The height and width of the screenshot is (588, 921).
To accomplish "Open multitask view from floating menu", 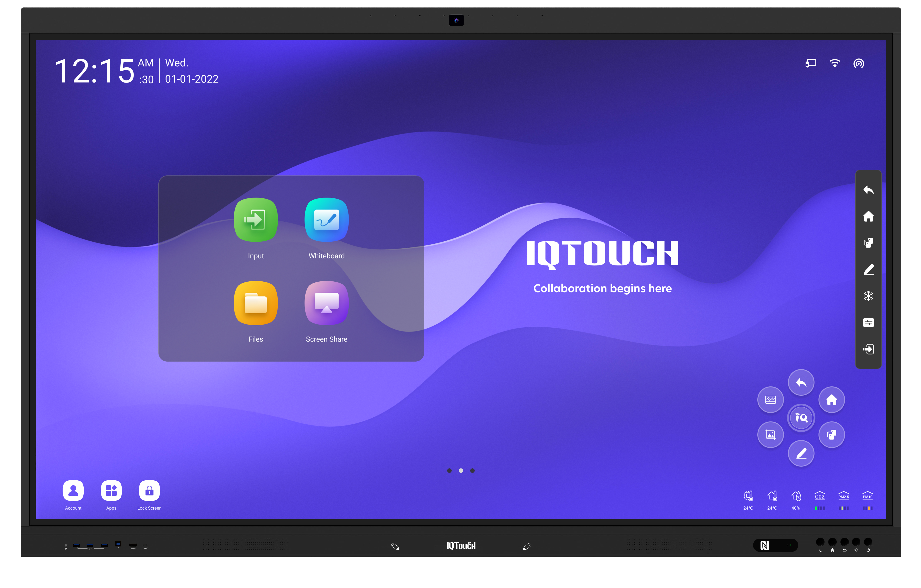I will click(x=831, y=435).
